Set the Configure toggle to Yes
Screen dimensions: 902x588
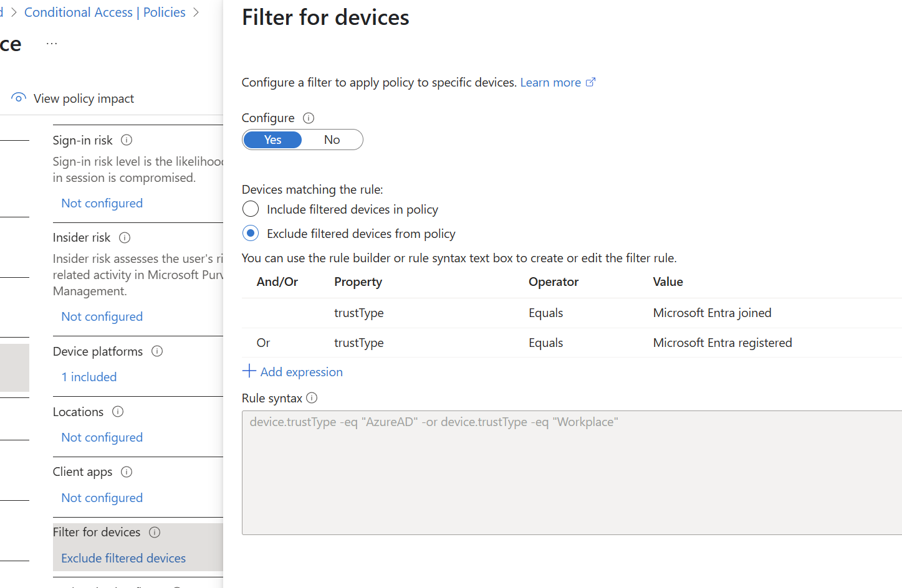point(272,140)
